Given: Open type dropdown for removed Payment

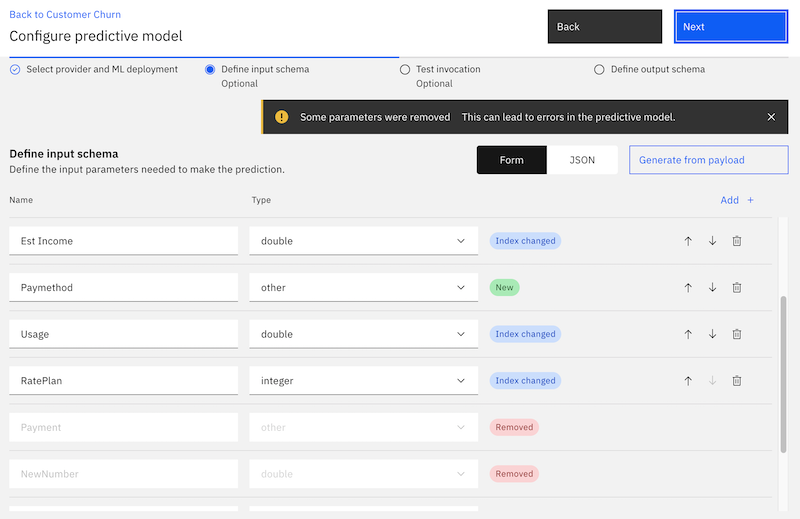Looking at the screenshot, I should [363, 427].
